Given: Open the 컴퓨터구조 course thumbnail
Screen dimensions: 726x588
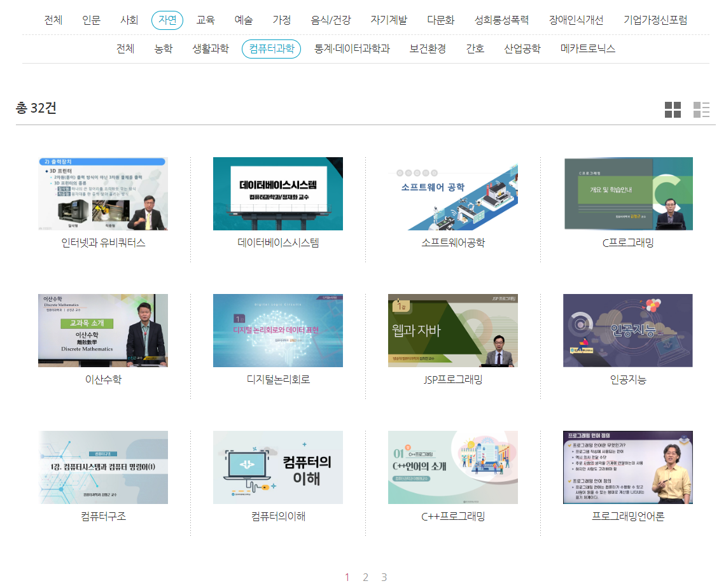Looking at the screenshot, I should coord(103,468).
